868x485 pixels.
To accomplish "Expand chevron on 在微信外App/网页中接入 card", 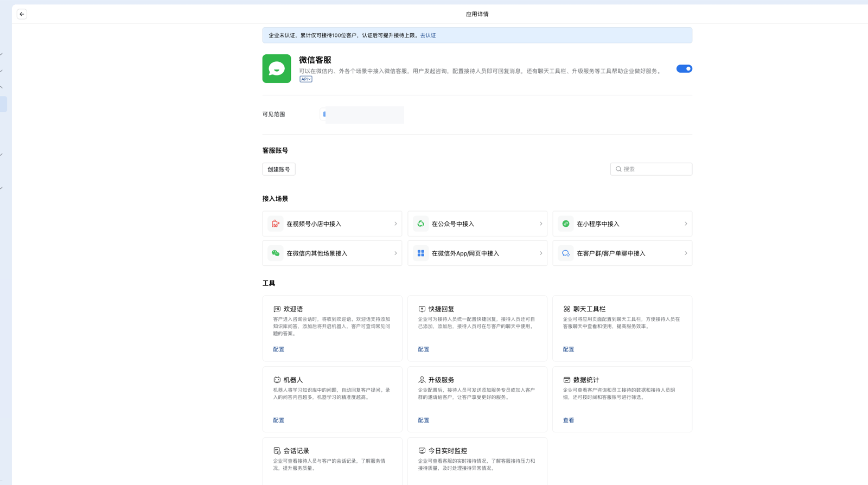I will pos(541,253).
